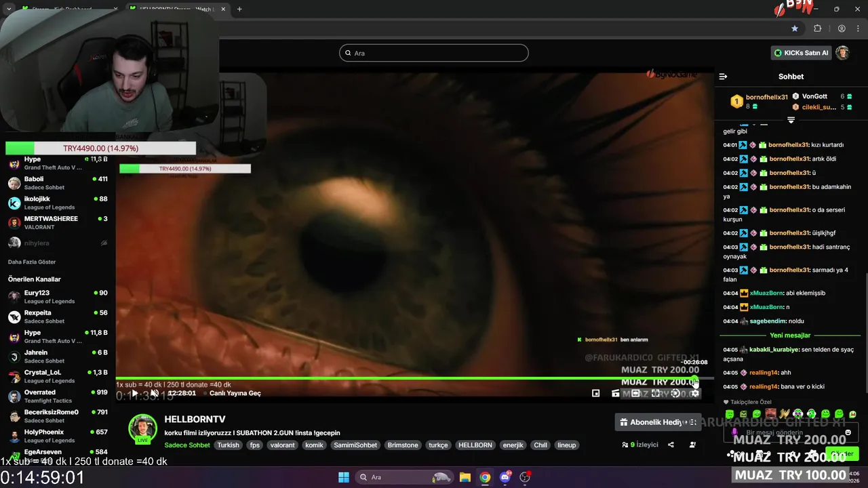Screen dimensions: 868x488
Task: Bookmark page with the star icon
Action: coord(795,28)
